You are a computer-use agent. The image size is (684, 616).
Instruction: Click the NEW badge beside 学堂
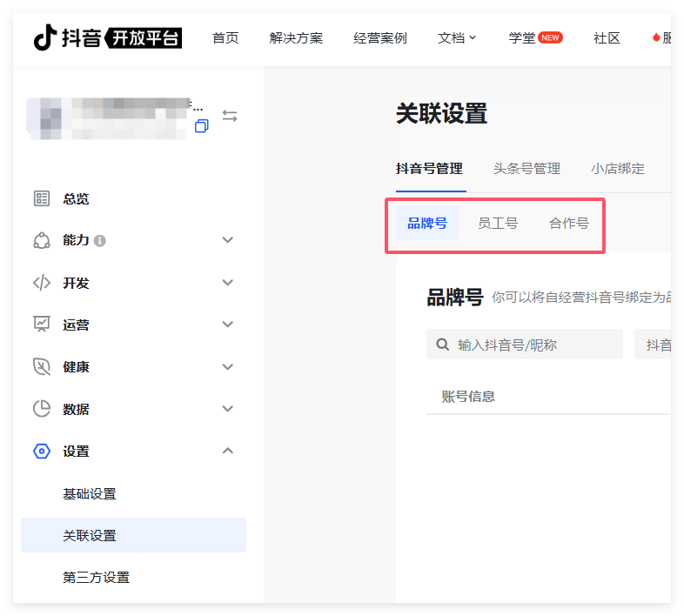pos(550,37)
